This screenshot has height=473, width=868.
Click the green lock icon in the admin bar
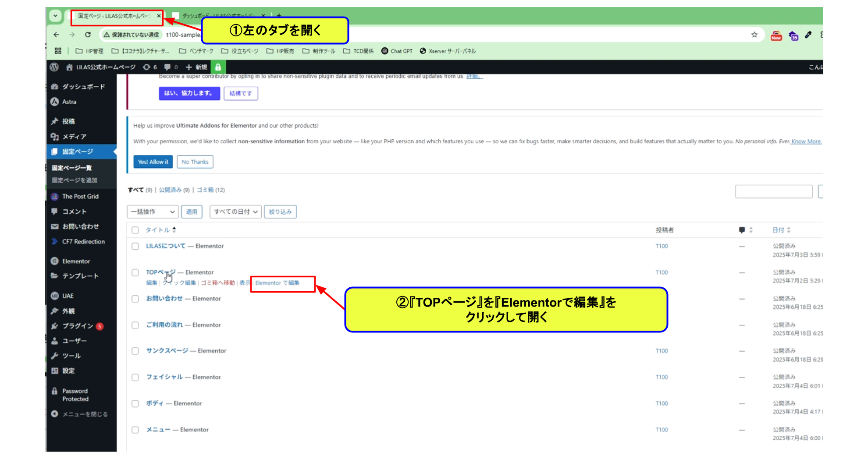pos(218,67)
